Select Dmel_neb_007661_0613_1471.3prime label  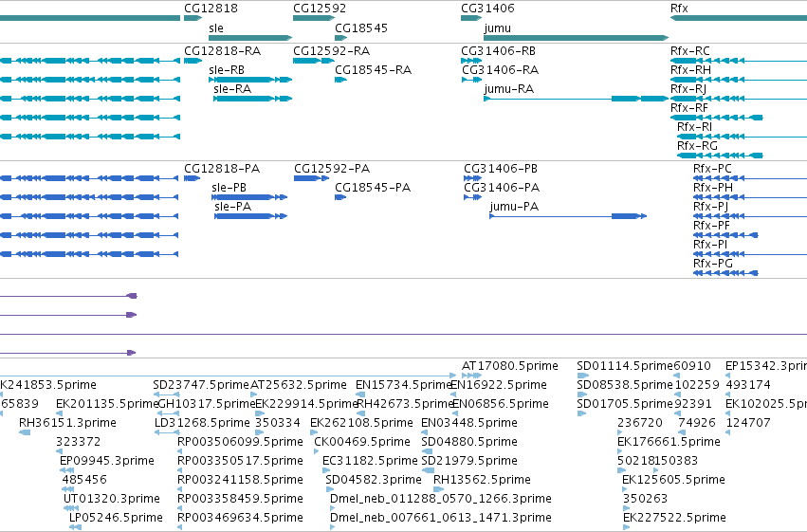click(441, 518)
